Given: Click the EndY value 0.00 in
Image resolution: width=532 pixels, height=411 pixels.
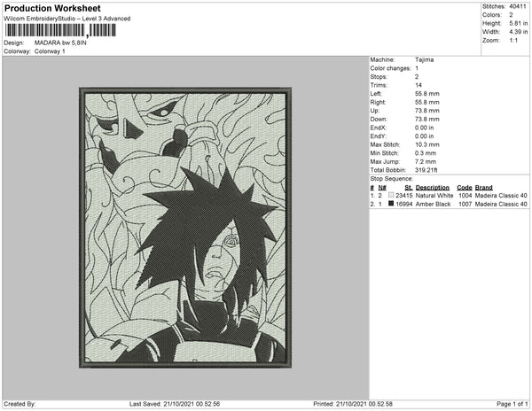Looking at the screenshot, I should pyautogui.click(x=424, y=136).
